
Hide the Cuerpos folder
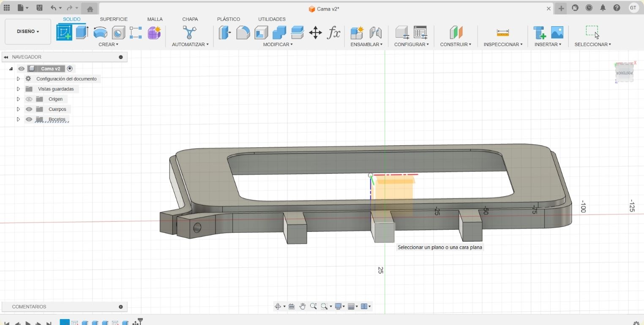(x=29, y=109)
